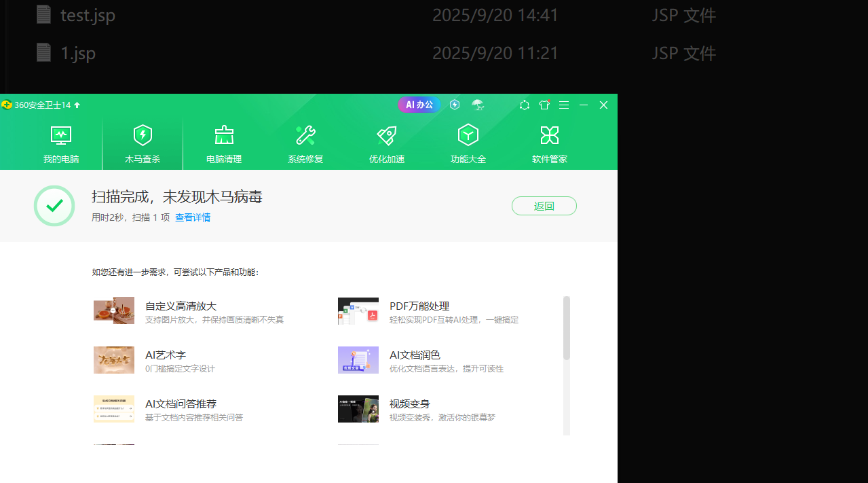The width and height of the screenshot is (868, 483).
Task: Click the upgrade arrow next to 360安全卫士14
Action: pos(77,105)
